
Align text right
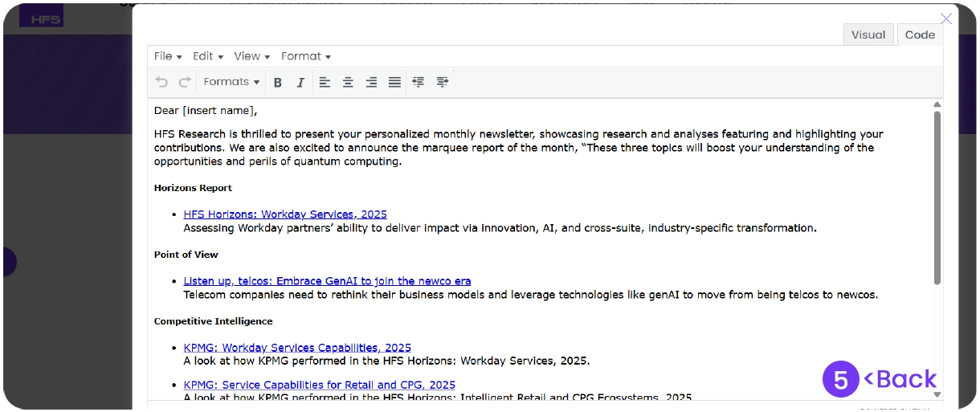pyautogui.click(x=371, y=82)
